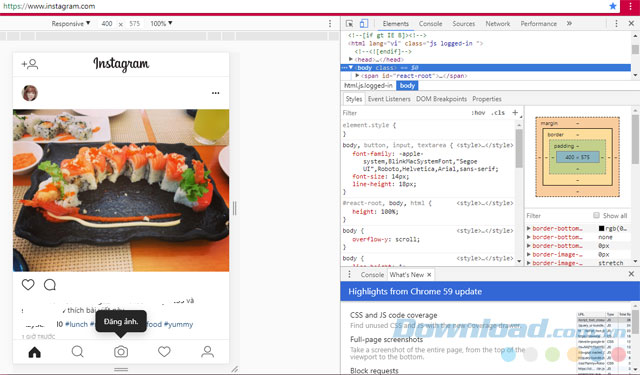Switch to the Sources tab
This screenshot has width=640, height=375.
(x=464, y=24)
